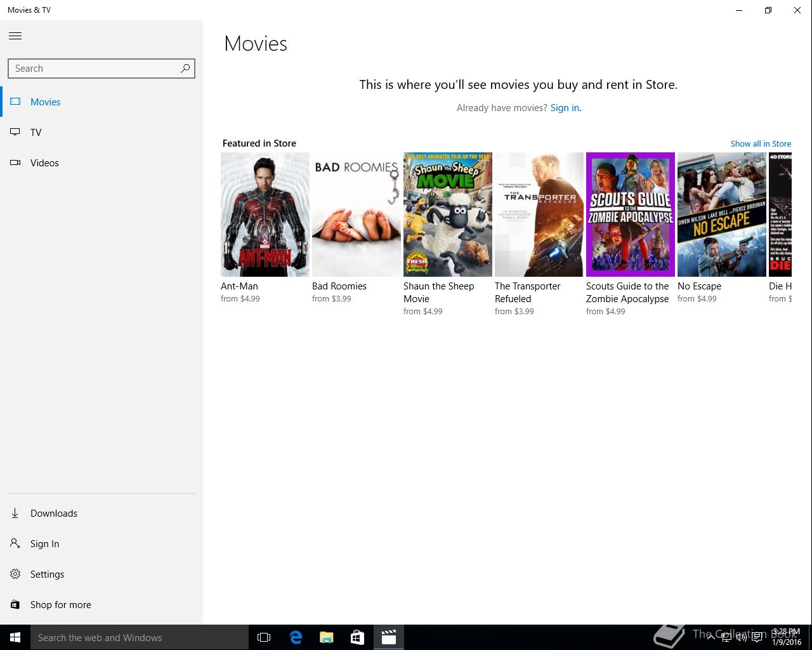Click Scouts Guide to the Zombie Apocalypse title
This screenshot has width=812, height=650.
pos(627,293)
